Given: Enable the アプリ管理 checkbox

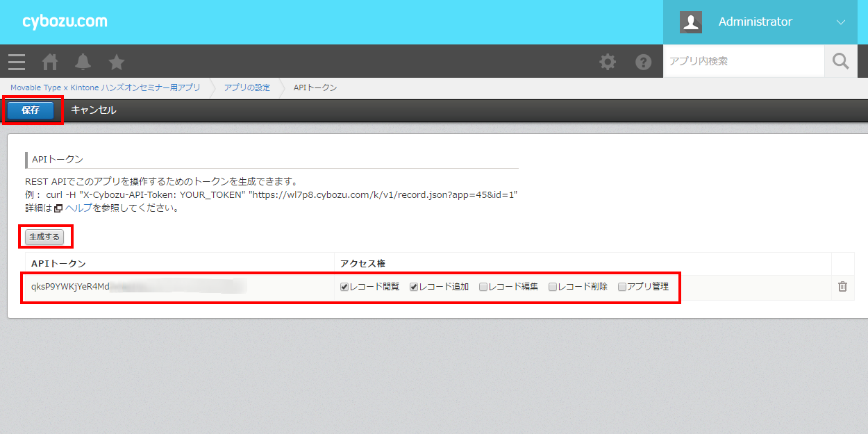Looking at the screenshot, I should [x=622, y=287].
